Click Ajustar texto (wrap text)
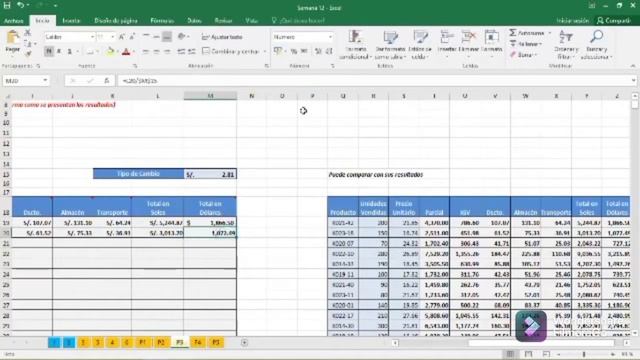The width and height of the screenshot is (640, 360). coord(222,37)
